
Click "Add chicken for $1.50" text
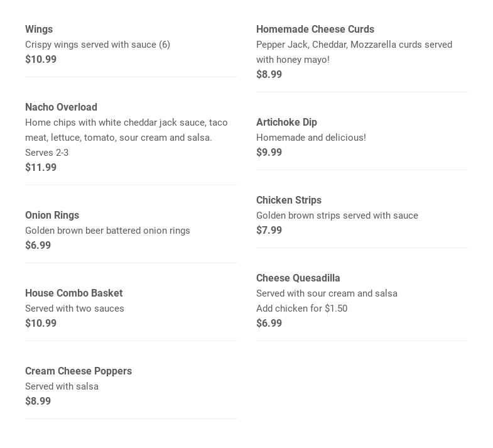pos(301,309)
